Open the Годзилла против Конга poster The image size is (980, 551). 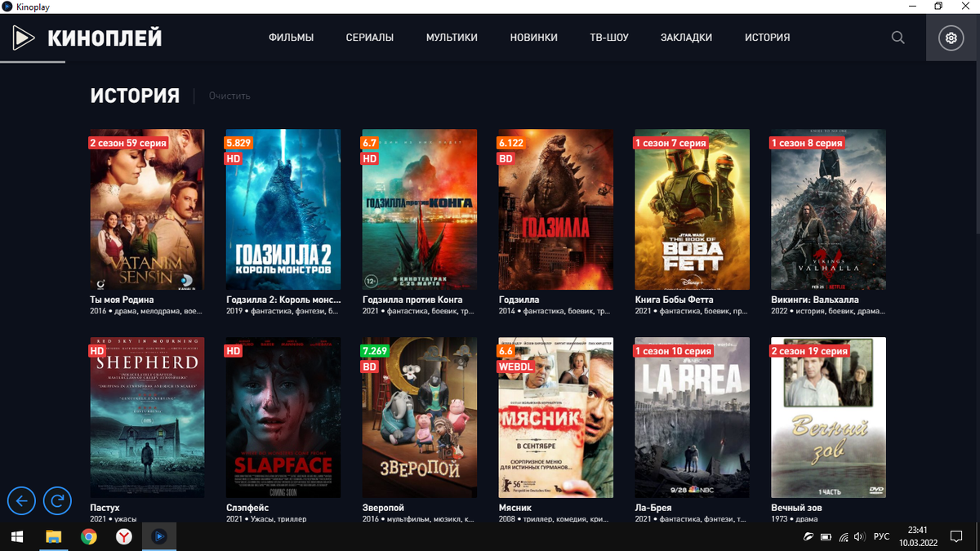[420, 209]
